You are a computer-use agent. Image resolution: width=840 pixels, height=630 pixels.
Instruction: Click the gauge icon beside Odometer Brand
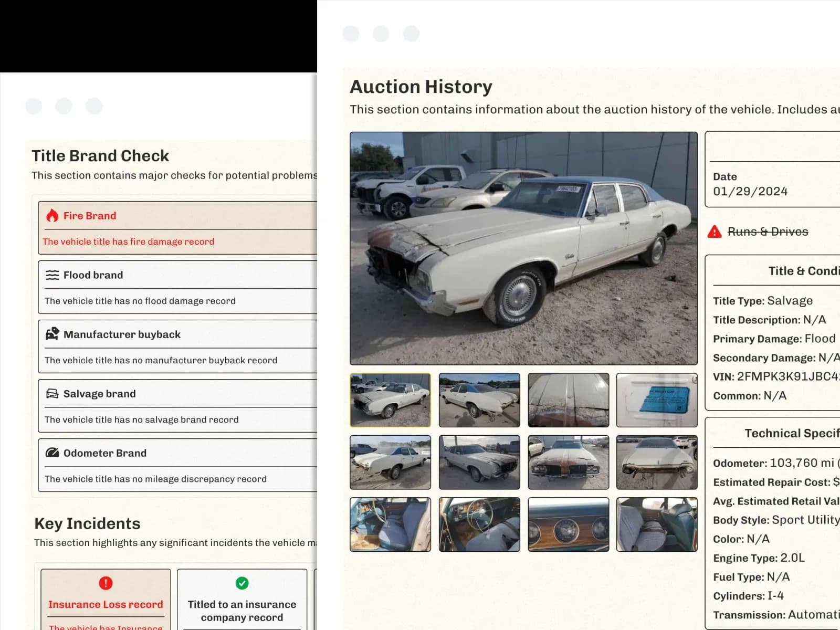click(52, 453)
